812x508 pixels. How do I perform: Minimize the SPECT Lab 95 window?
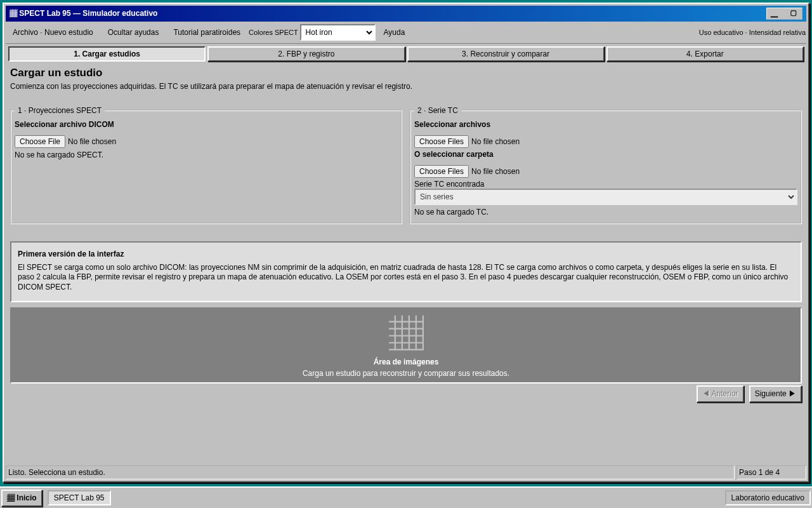tap(775, 13)
